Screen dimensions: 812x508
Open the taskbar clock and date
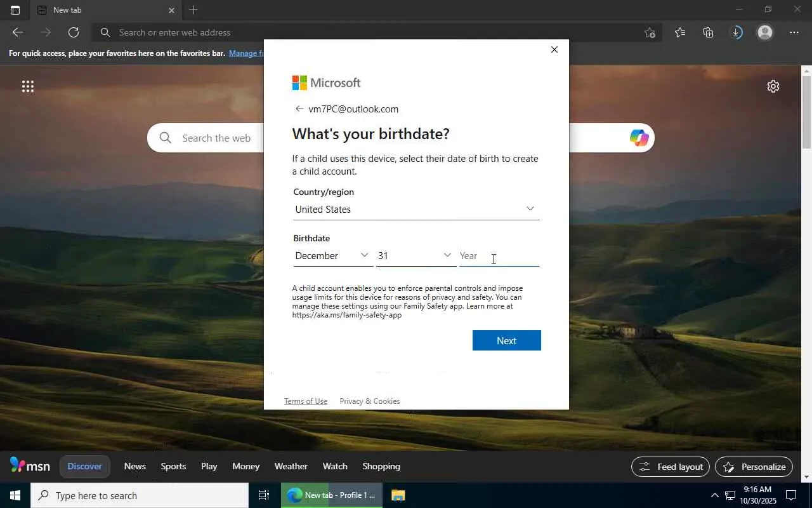pyautogui.click(x=757, y=495)
